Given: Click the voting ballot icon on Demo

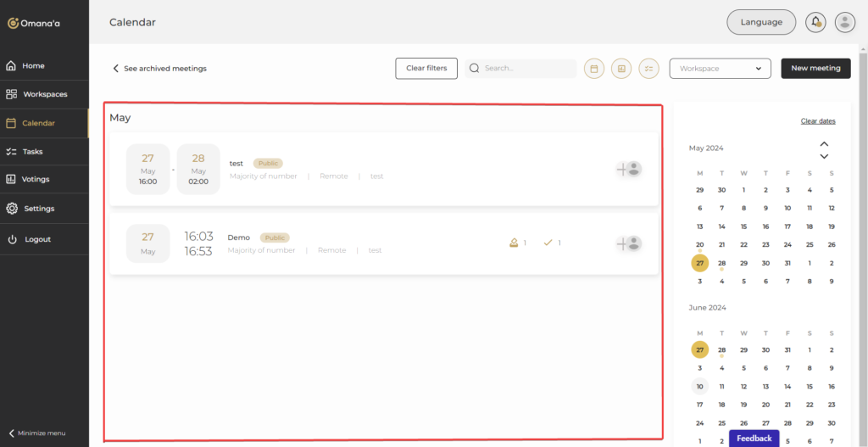Looking at the screenshot, I should pyautogui.click(x=514, y=243).
